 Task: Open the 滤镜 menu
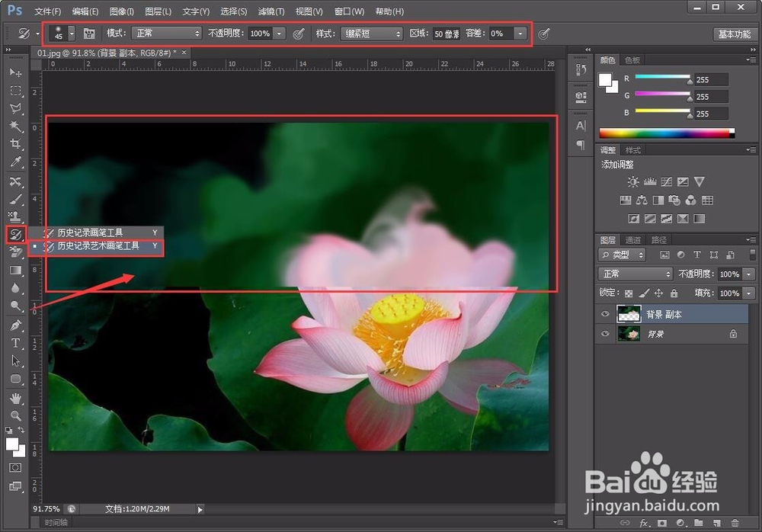click(x=271, y=11)
